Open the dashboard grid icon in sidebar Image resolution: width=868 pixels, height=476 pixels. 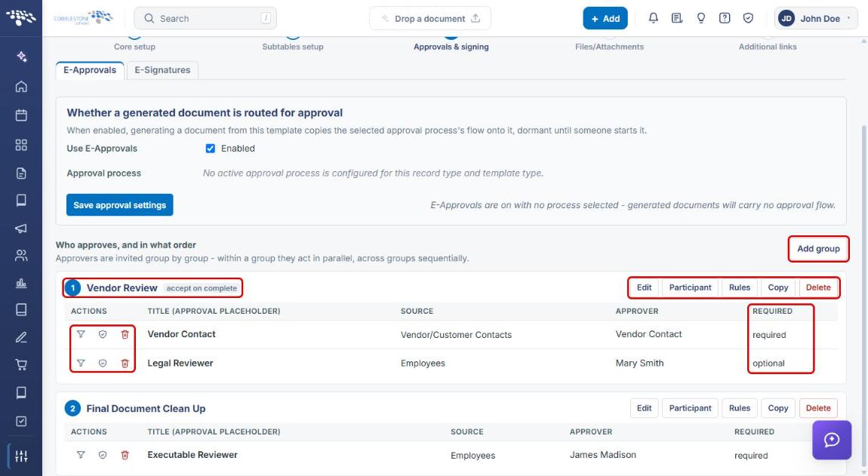tap(21, 145)
